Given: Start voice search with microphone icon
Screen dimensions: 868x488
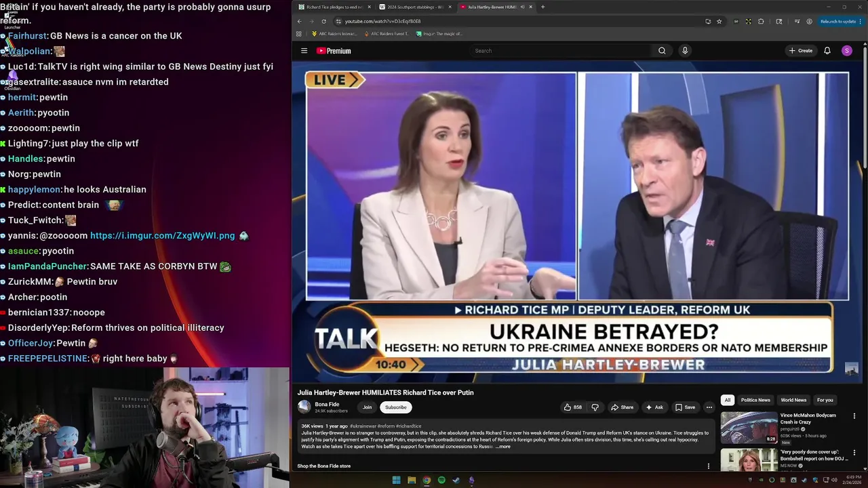Looking at the screenshot, I should click(x=685, y=51).
